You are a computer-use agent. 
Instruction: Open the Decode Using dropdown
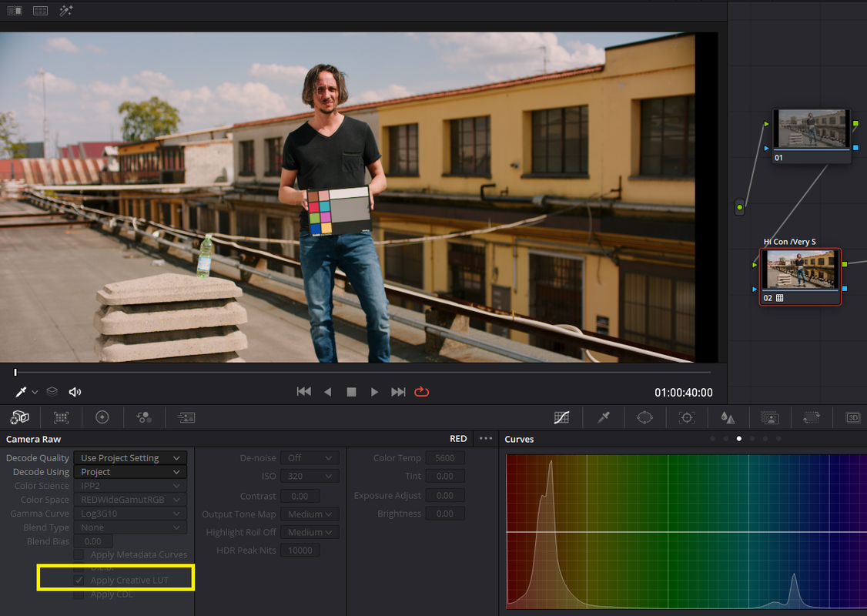130,472
